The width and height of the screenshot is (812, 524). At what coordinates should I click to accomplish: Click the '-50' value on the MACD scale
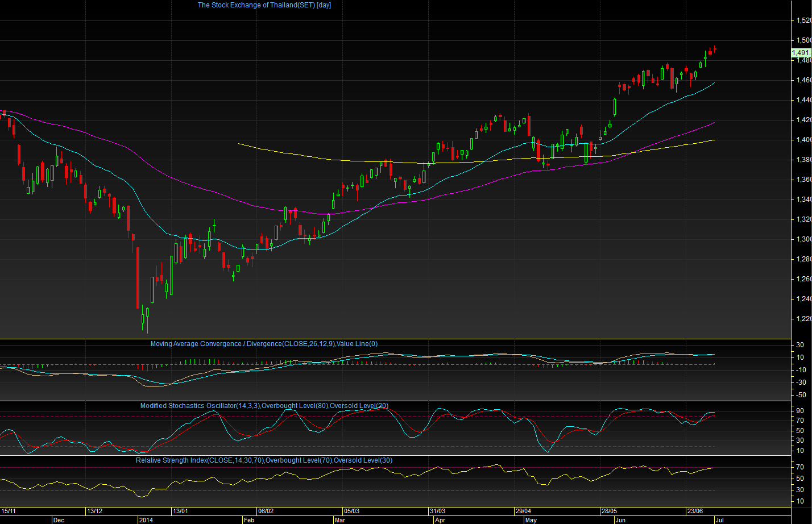[800, 395]
